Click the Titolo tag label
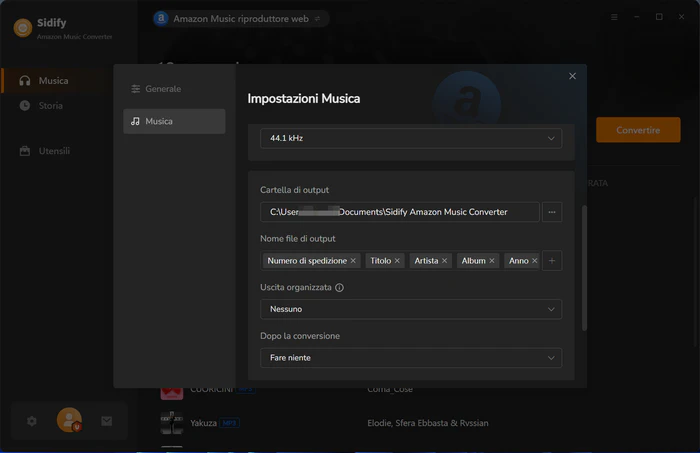This screenshot has width=700, height=453. click(380, 261)
